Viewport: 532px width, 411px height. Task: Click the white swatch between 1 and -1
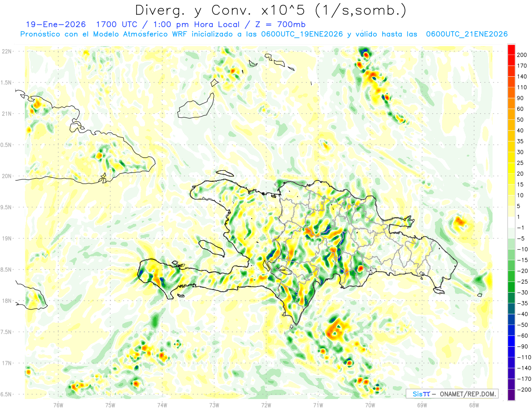point(511,223)
